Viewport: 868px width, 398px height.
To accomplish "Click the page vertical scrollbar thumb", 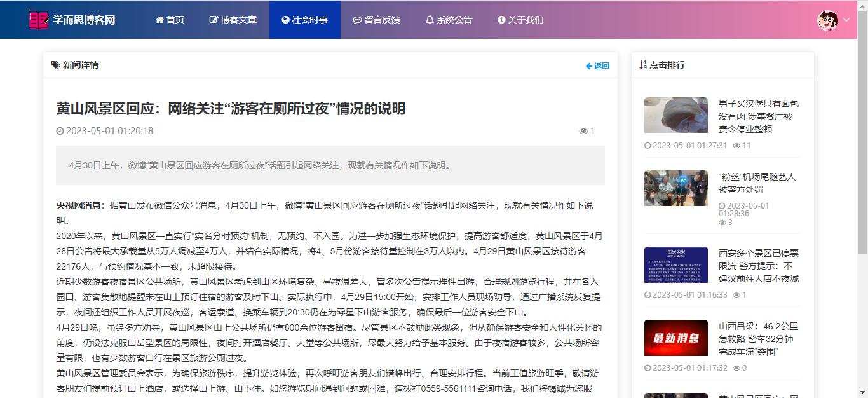I will coord(862,132).
